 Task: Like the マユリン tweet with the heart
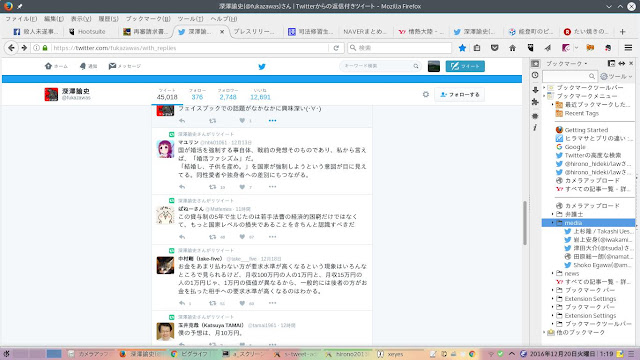242,187
